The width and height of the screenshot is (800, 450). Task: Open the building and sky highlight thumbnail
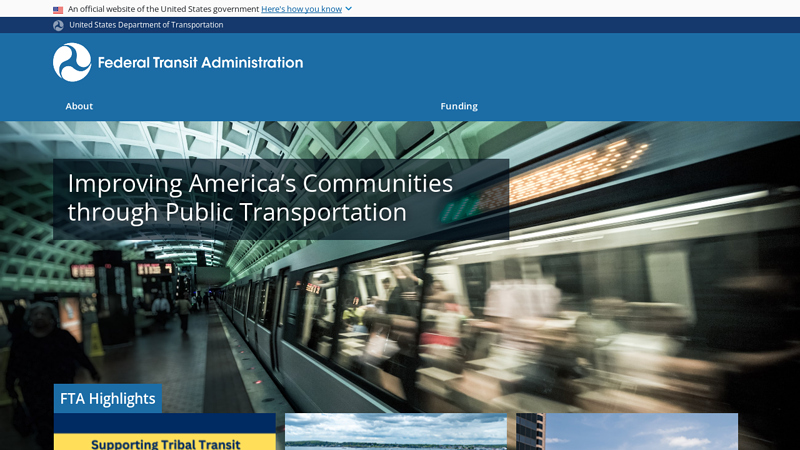point(627,432)
